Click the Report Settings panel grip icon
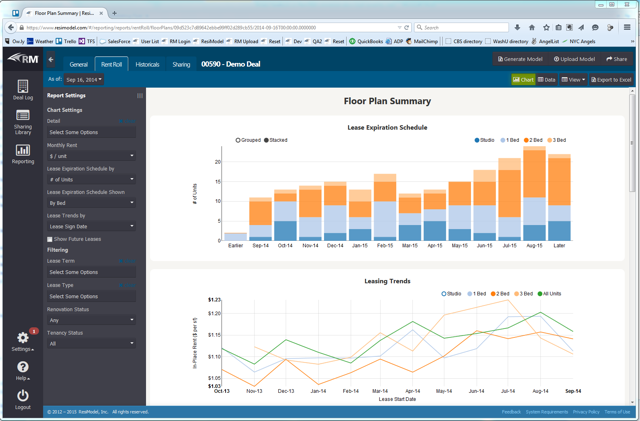This screenshot has width=640, height=421. [139, 96]
